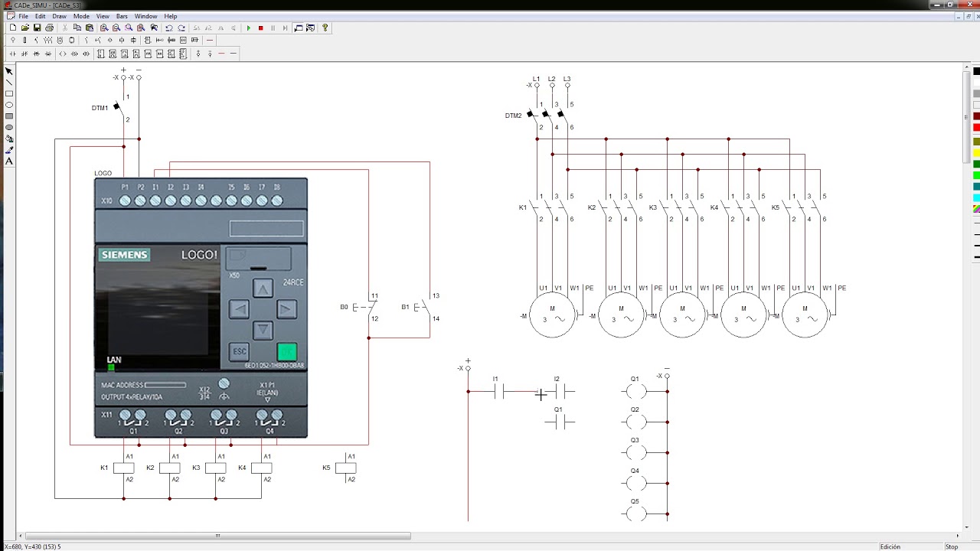Select the empty ellipse tool
Viewport: 980px width, 551px height.
tap(9, 105)
